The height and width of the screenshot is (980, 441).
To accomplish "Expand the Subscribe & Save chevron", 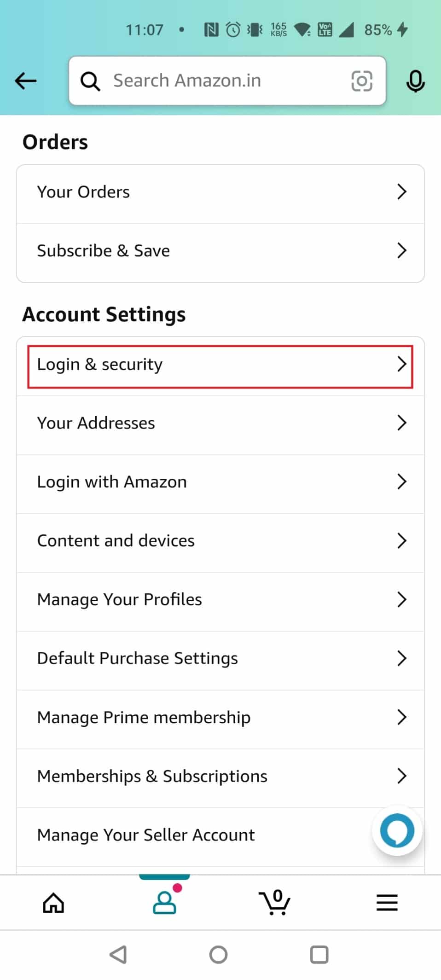I will tap(401, 250).
